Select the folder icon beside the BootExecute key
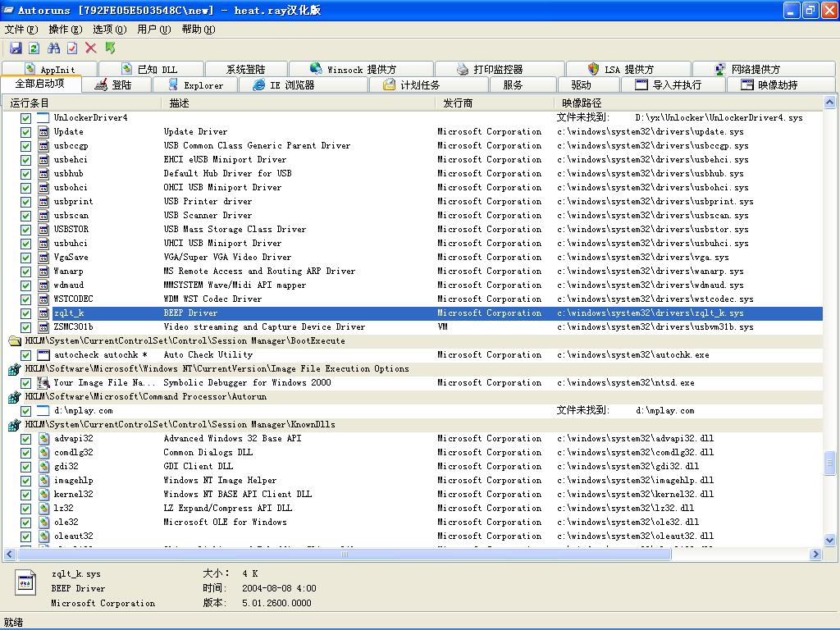 coord(15,341)
